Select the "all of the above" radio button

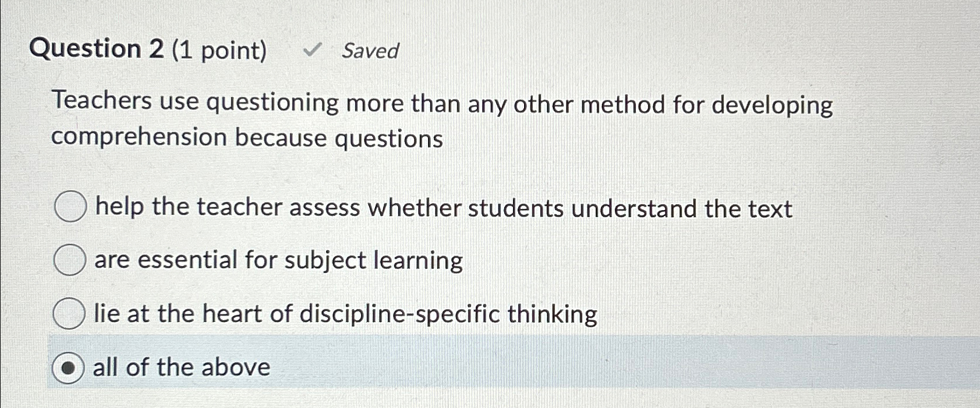pyautogui.click(x=69, y=367)
